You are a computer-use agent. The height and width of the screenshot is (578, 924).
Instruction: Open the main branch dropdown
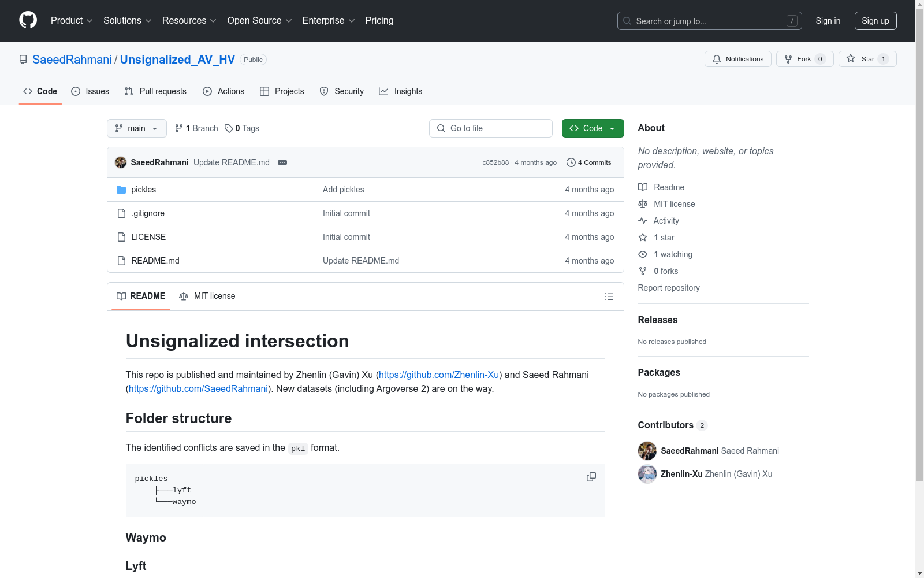(x=137, y=128)
